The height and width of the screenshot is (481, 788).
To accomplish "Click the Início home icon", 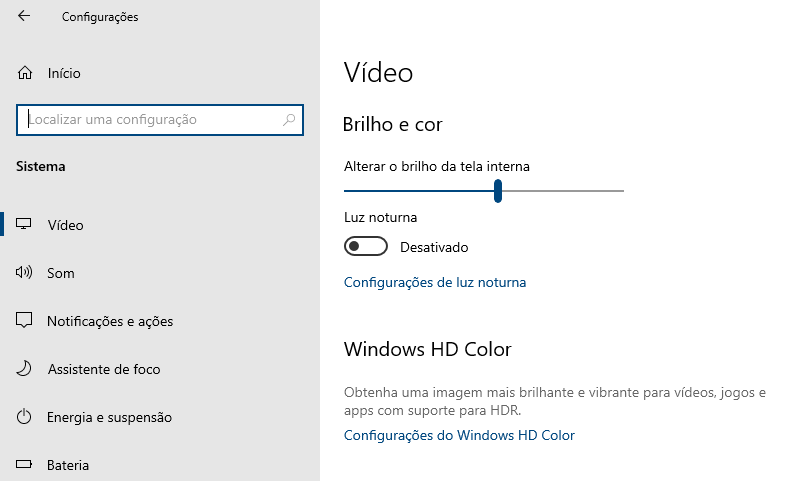I will (x=25, y=73).
